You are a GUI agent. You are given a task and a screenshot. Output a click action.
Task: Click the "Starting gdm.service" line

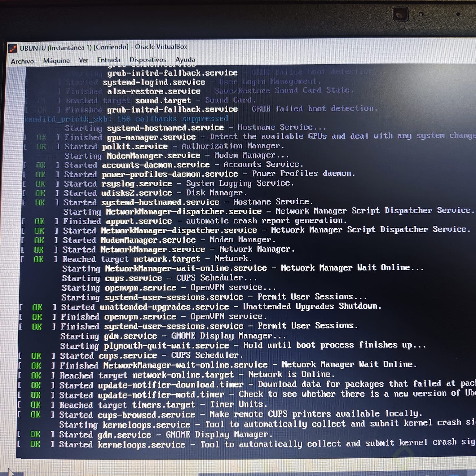(x=173, y=336)
